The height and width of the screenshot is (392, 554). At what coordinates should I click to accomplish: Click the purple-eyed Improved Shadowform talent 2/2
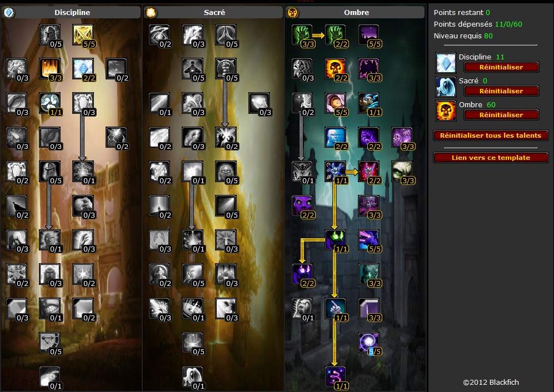tap(302, 274)
